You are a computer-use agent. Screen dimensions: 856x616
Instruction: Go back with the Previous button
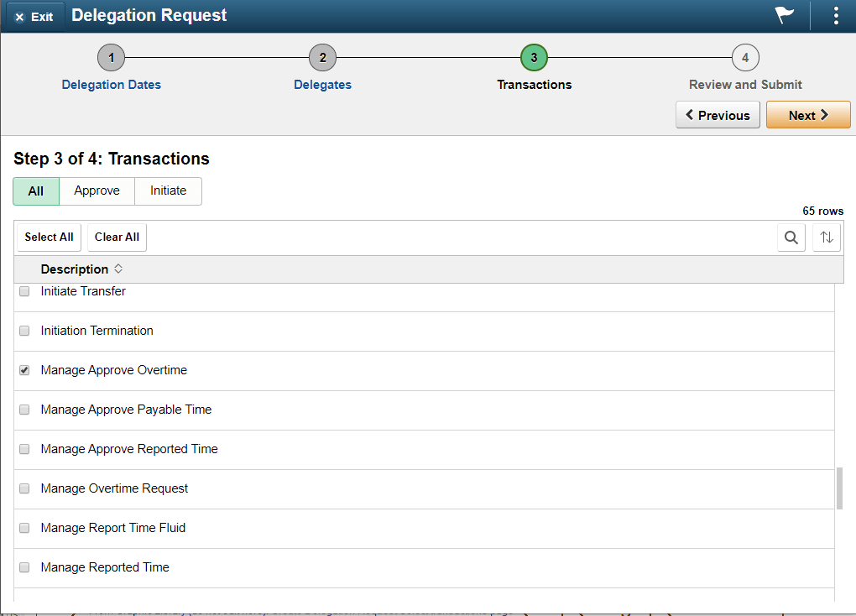pos(718,115)
